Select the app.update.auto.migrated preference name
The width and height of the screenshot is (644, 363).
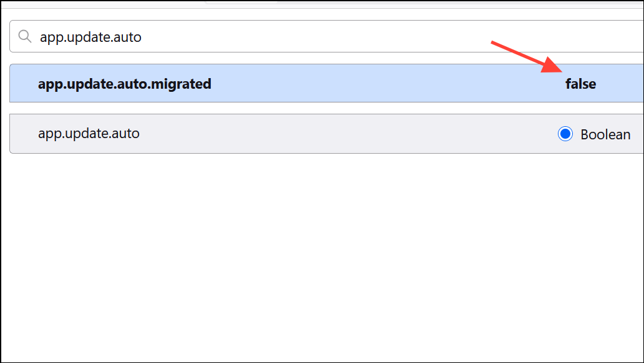[x=124, y=84]
